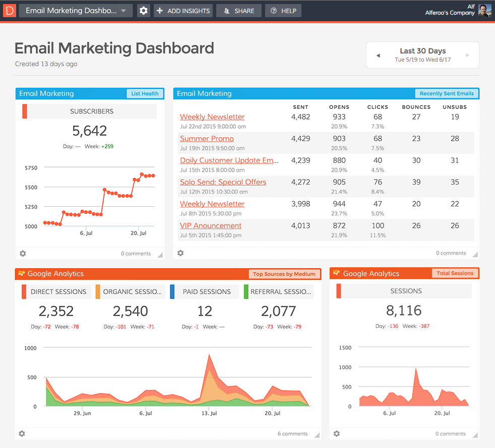Open the Weekly Newsletter email report
The height and width of the screenshot is (448, 495).
tap(212, 117)
